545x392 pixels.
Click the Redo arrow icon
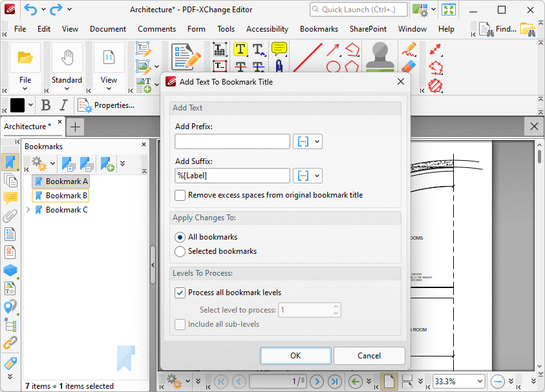[x=56, y=10]
